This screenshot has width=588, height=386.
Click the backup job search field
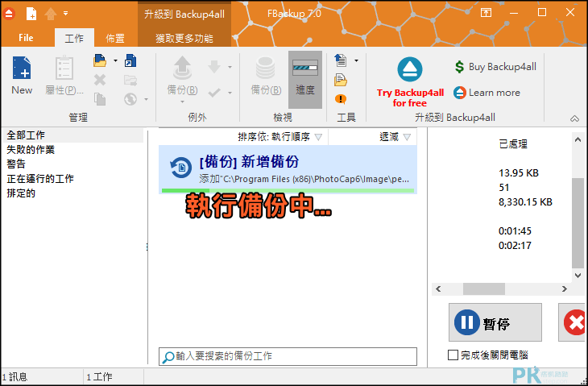pos(288,356)
